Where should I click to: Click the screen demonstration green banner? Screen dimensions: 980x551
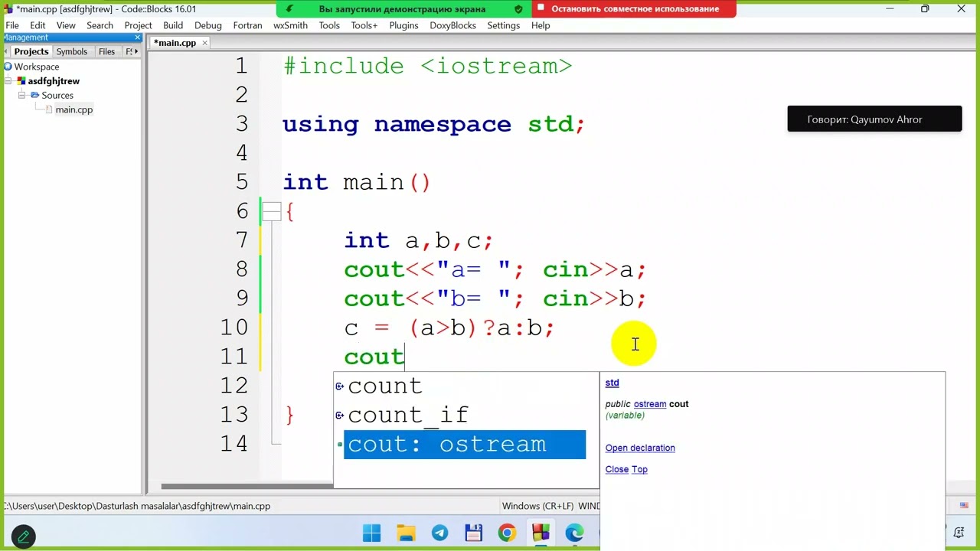[402, 9]
